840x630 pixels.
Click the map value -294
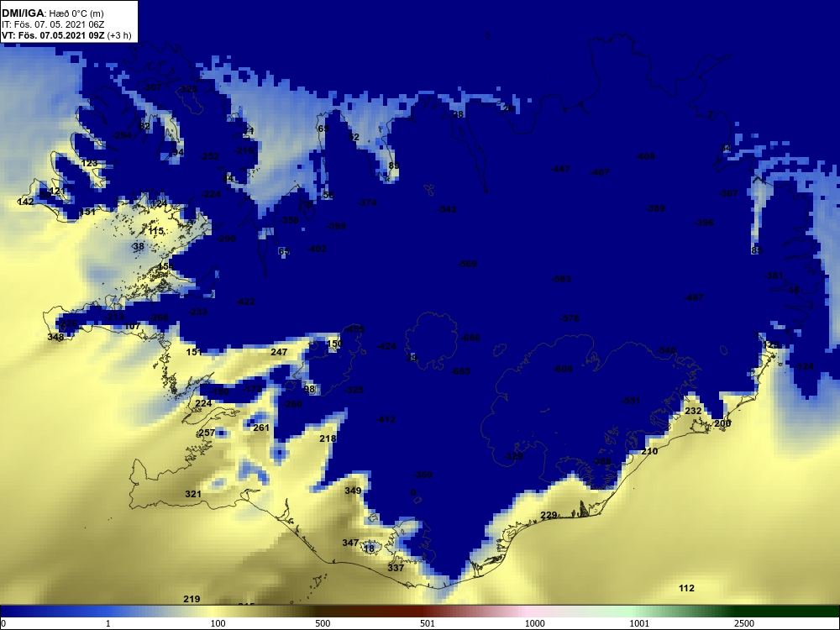122,135
